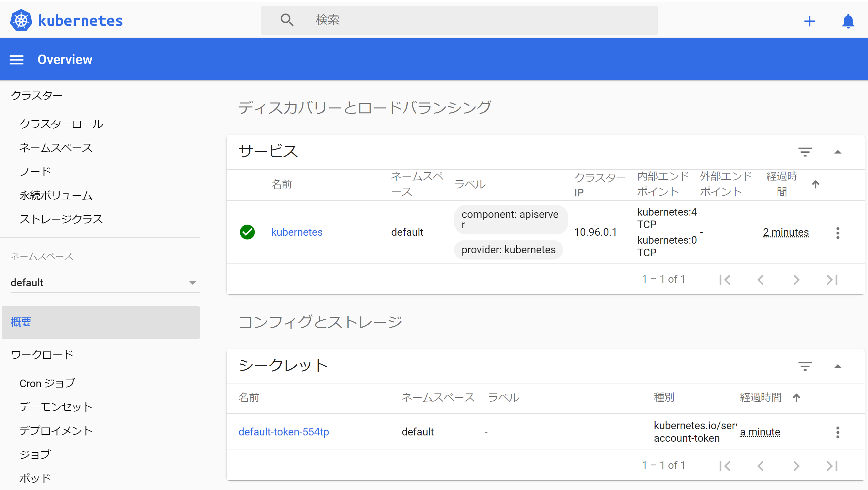Image resolution: width=868 pixels, height=490 pixels.
Task: Open ジョブ in the sidebar
Action: coord(35,454)
